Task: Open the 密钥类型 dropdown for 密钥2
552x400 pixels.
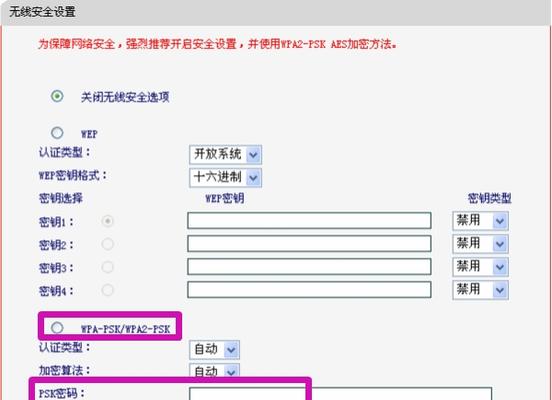Action: point(481,244)
